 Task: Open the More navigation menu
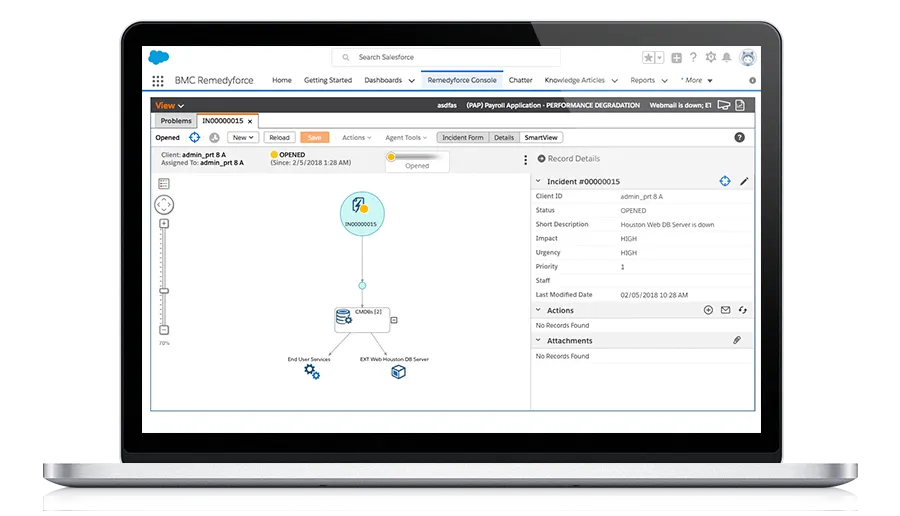pos(697,80)
